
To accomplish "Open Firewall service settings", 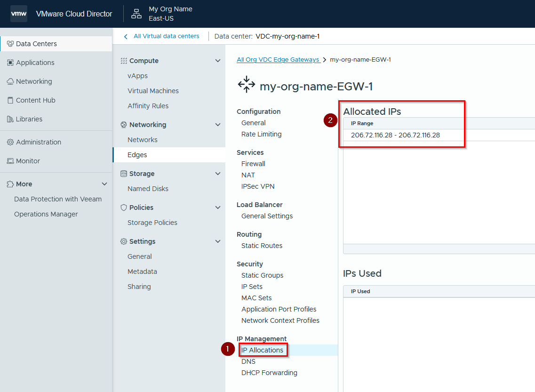I will pyautogui.click(x=253, y=164).
